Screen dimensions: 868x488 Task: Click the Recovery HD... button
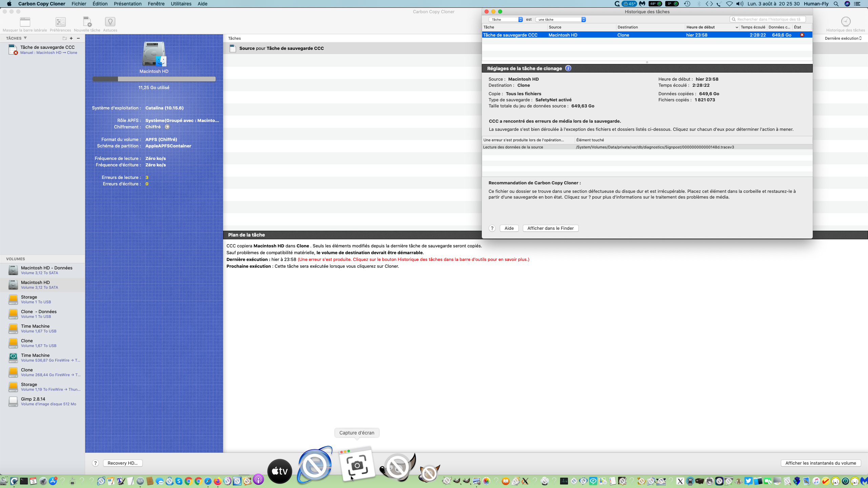122,463
